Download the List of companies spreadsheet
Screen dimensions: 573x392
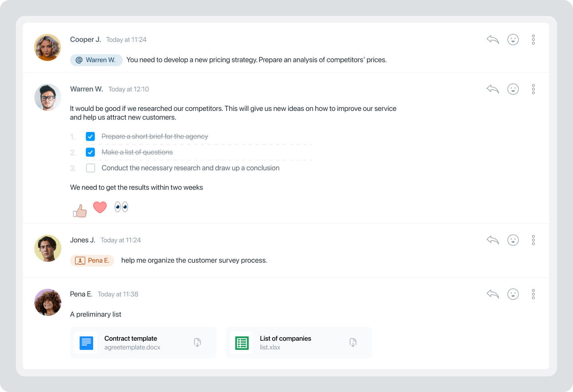353,342
